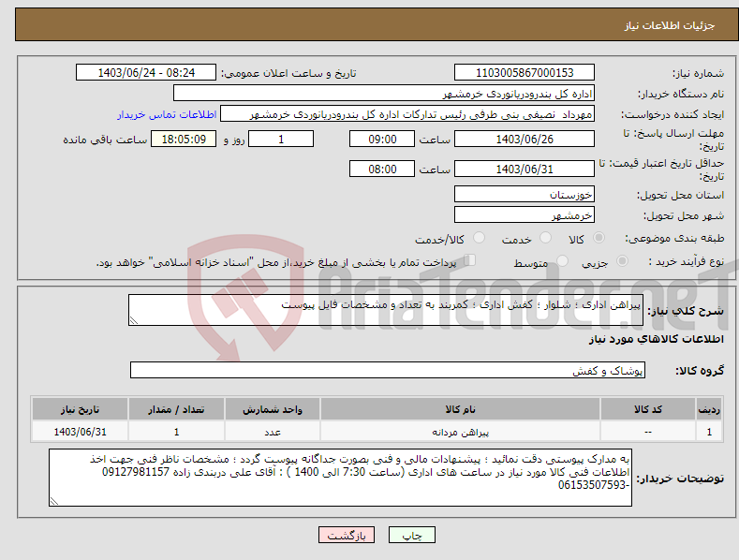Click the buyer notes textarea
The image size is (739, 560).
(340, 478)
